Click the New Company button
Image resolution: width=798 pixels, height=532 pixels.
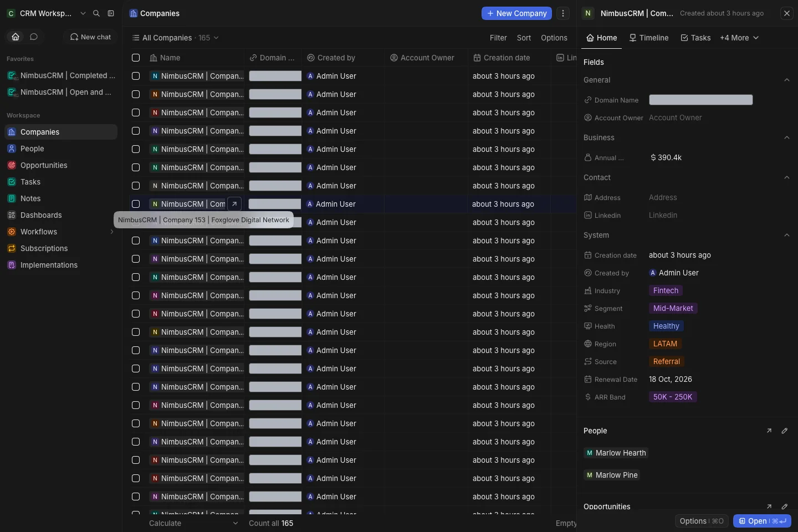pyautogui.click(x=516, y=13)
